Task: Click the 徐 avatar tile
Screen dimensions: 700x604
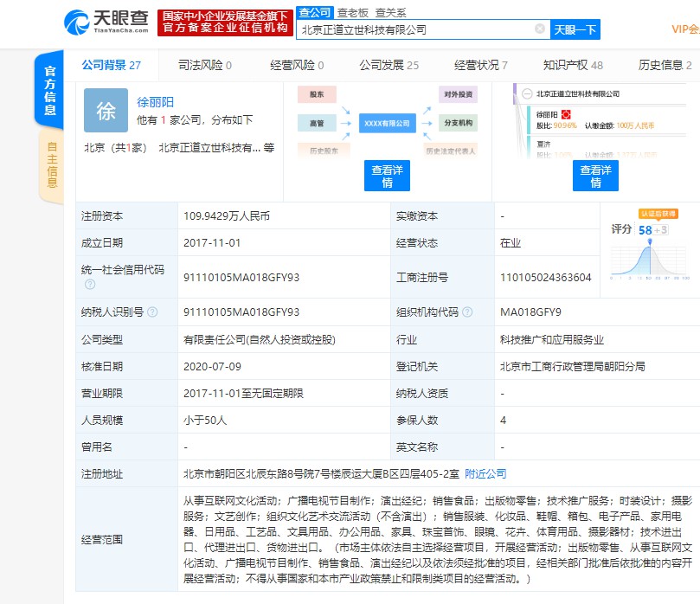Action: pos(106,110)
